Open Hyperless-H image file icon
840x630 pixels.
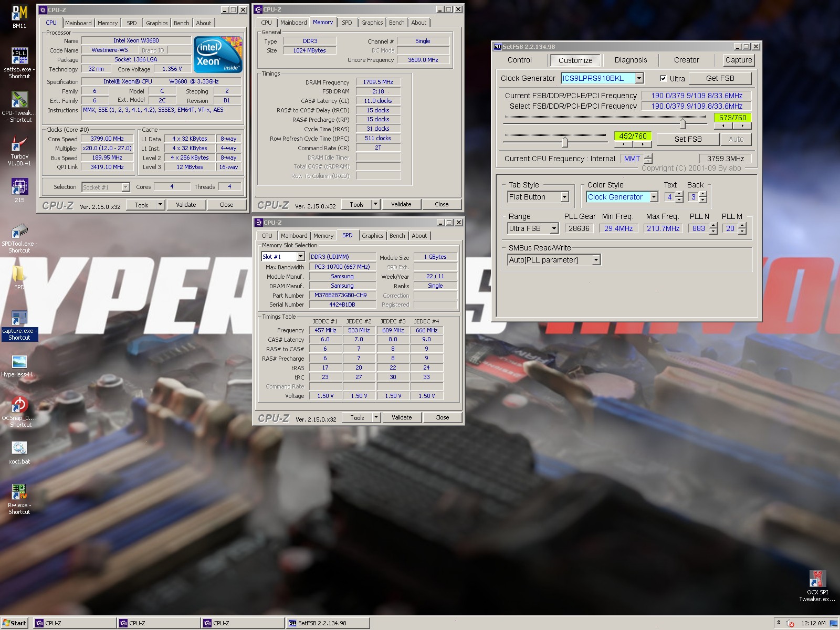19,366
